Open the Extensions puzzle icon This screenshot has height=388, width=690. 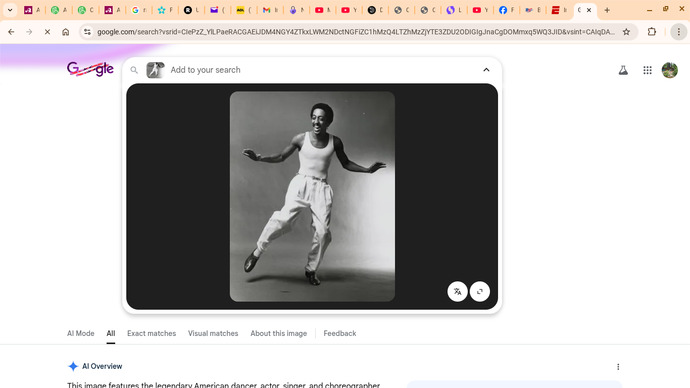(x=652, y=32)
